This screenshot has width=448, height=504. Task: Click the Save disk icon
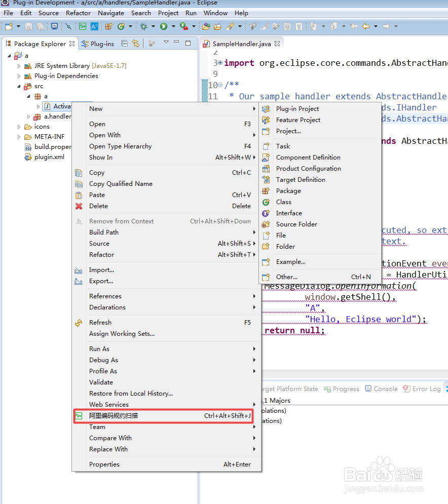click(28, 26)
